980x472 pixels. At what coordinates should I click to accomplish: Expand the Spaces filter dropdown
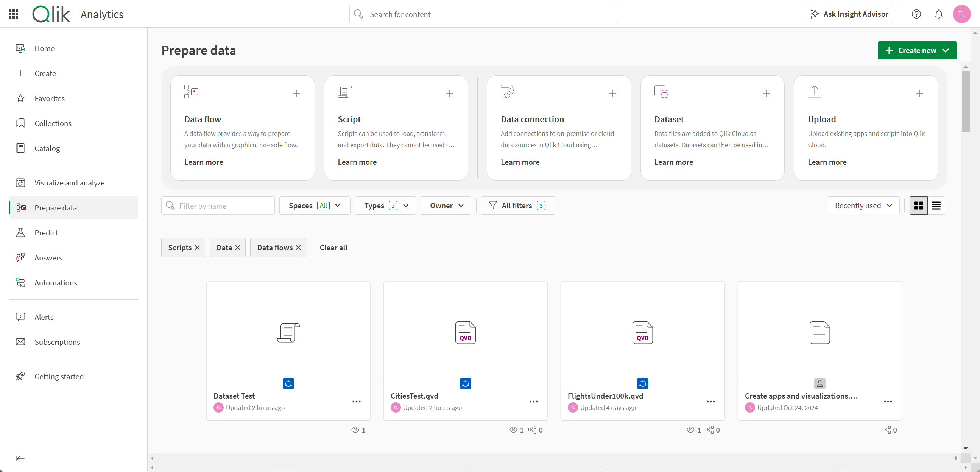(x=314, y=206)
